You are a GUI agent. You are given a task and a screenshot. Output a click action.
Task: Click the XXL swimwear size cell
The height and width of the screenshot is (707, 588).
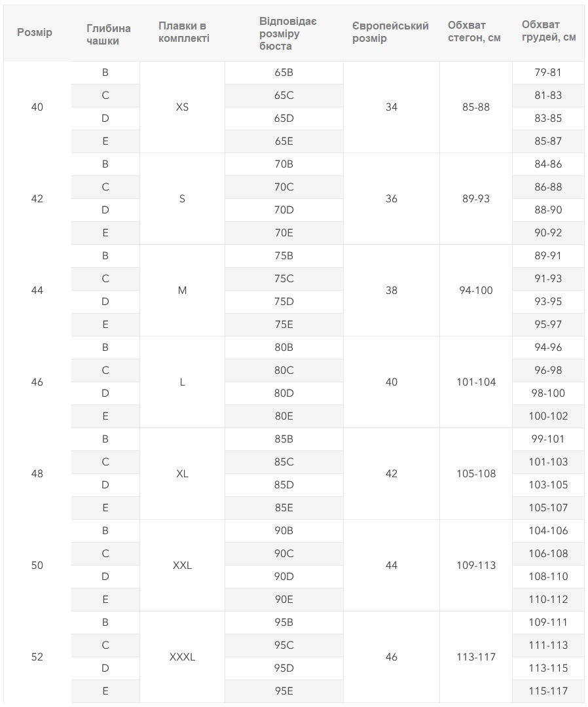tap(182, 566)
